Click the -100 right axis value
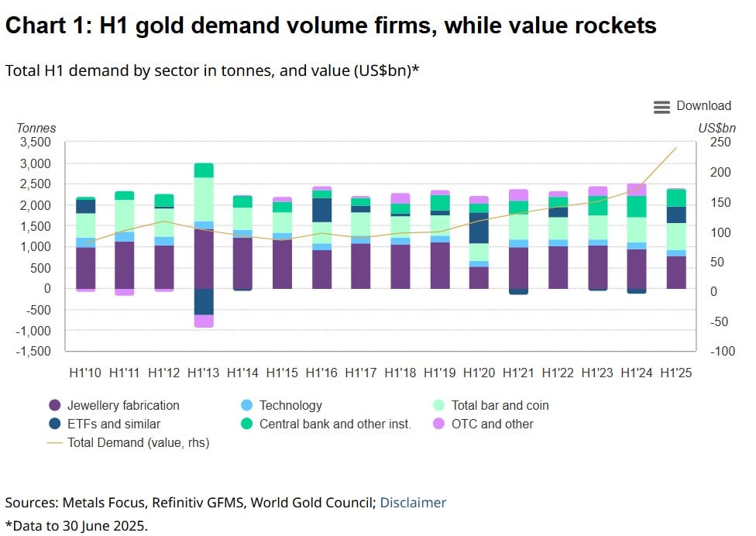The width and height of the screenshot is (756, 536). click(x=722, y=351)
